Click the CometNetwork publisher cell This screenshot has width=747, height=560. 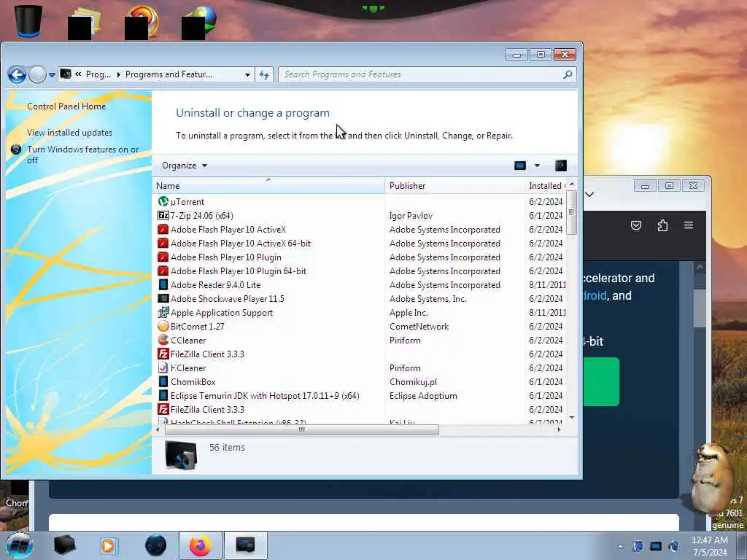point(419,326)
